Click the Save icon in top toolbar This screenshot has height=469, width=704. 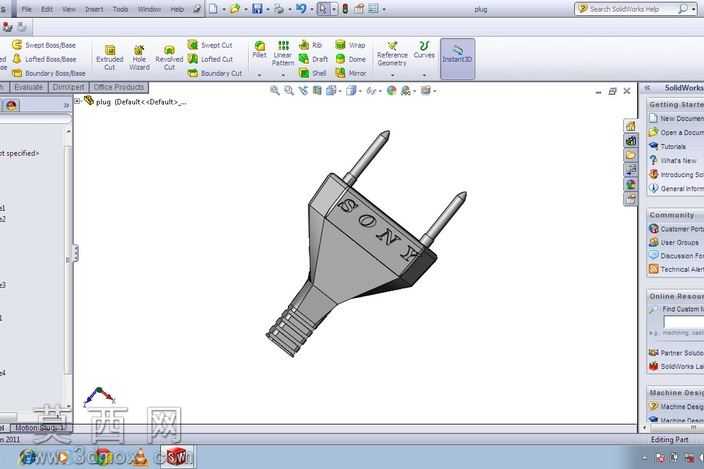257,9
